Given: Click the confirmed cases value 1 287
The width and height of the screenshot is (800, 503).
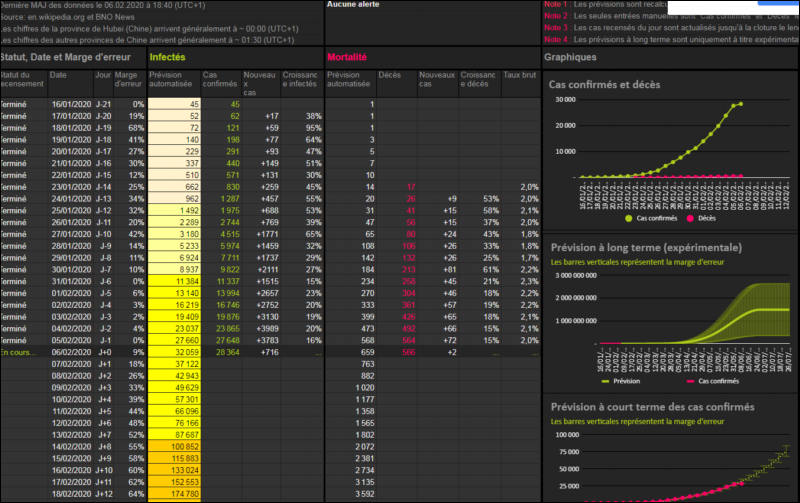Looking at the screenshot, I should (x=230, y=199).
